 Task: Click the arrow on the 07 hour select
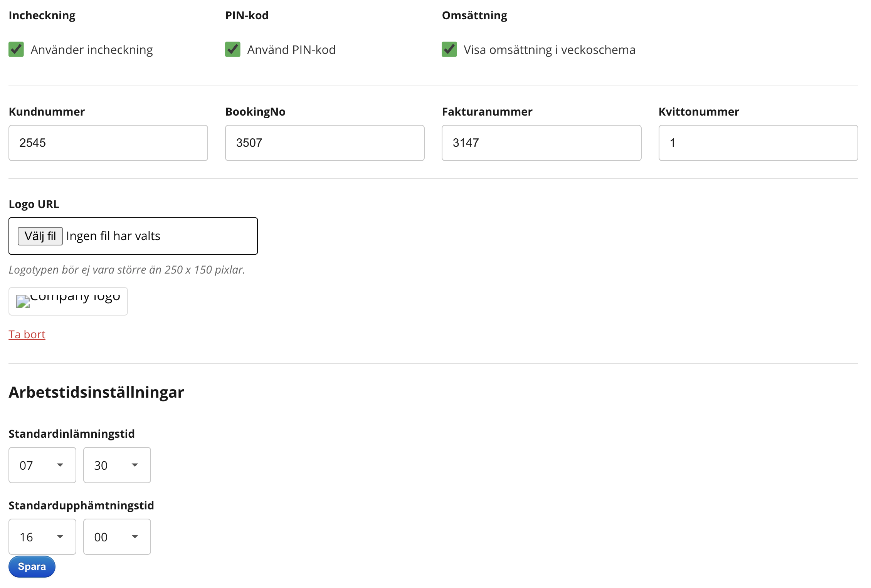pyautogui.click(x=60, y=465)
